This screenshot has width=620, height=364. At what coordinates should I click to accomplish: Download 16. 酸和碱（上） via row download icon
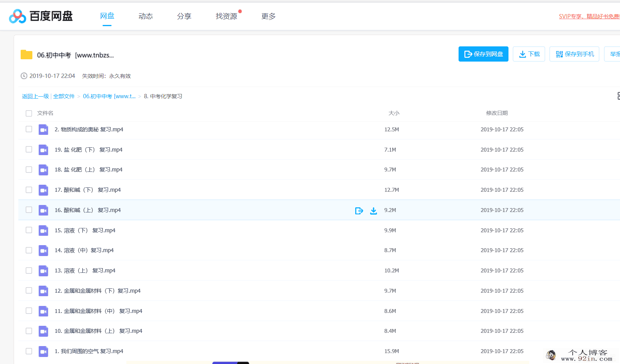point(374,211)
